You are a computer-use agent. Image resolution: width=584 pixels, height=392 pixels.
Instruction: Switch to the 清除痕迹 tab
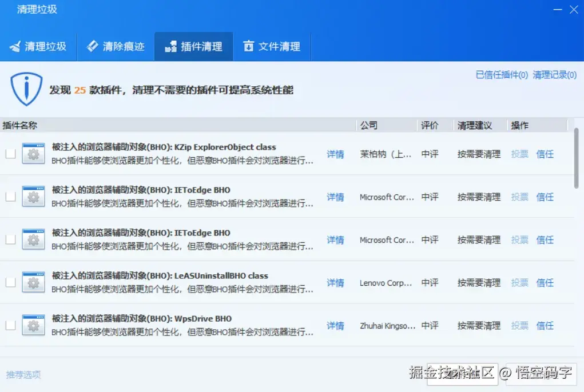tap(116, 46)
